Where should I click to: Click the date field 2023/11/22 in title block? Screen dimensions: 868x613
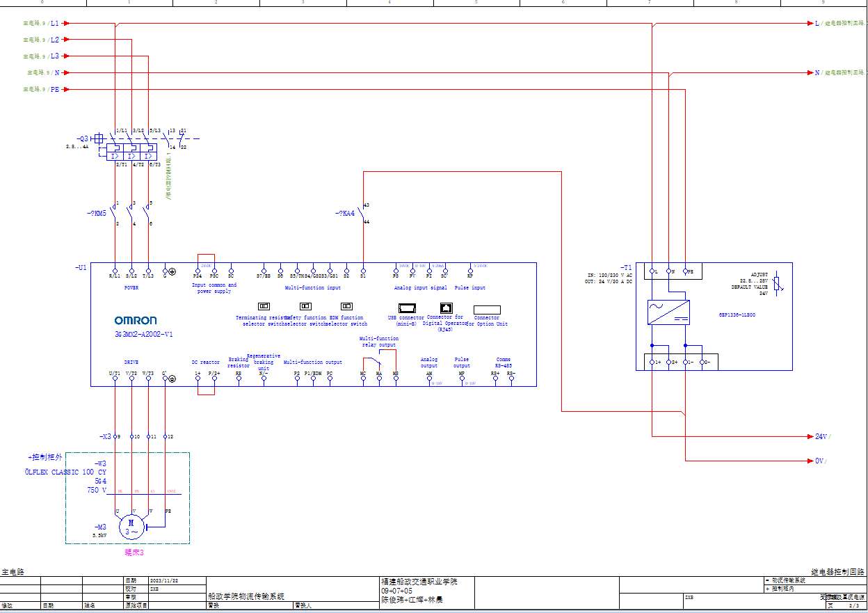tap(164, 580)
